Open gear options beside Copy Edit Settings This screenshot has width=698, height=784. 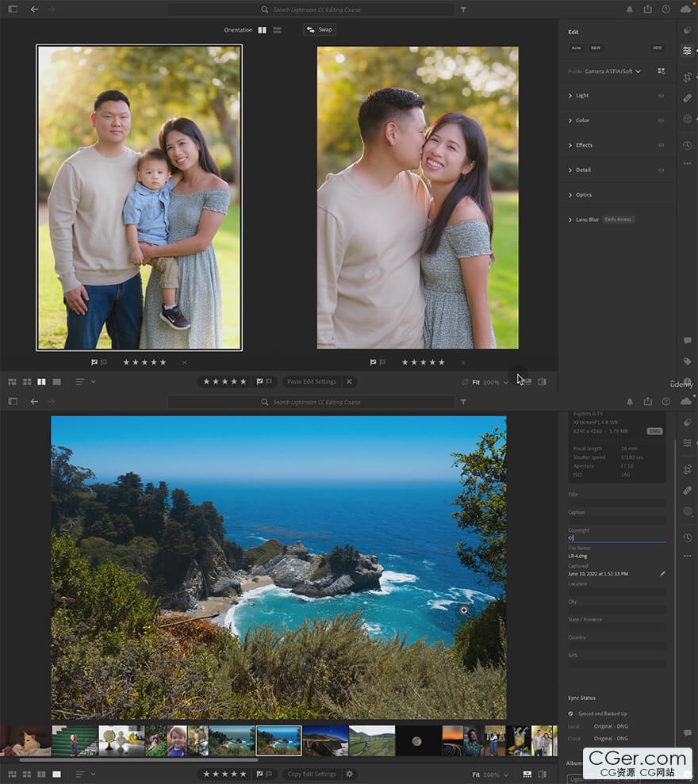pyautogui.click(x=349, y=774)
